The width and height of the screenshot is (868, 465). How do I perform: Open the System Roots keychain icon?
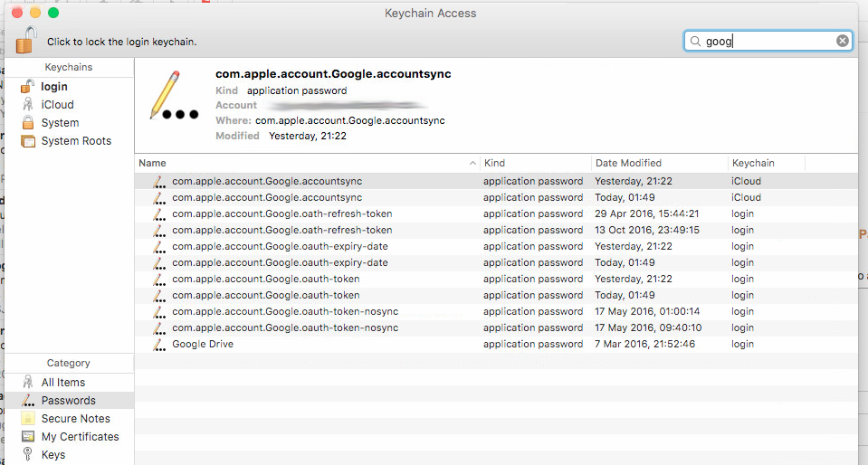[28, 141]
